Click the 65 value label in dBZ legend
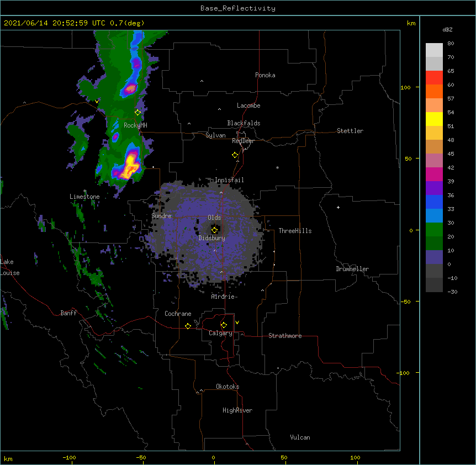The height and width of the screenshot is (465, 476). [451, 71]
